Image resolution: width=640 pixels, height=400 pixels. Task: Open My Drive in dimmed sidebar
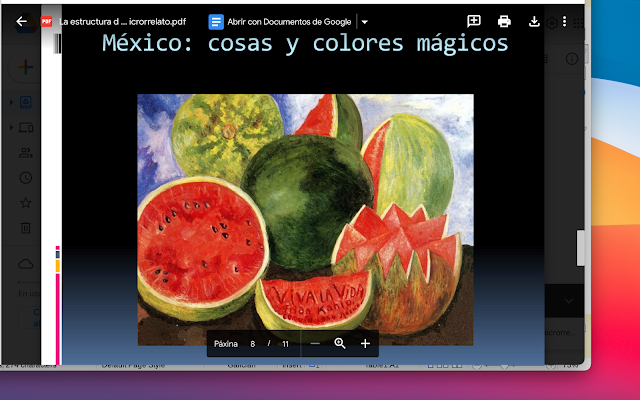pos(25,102)
